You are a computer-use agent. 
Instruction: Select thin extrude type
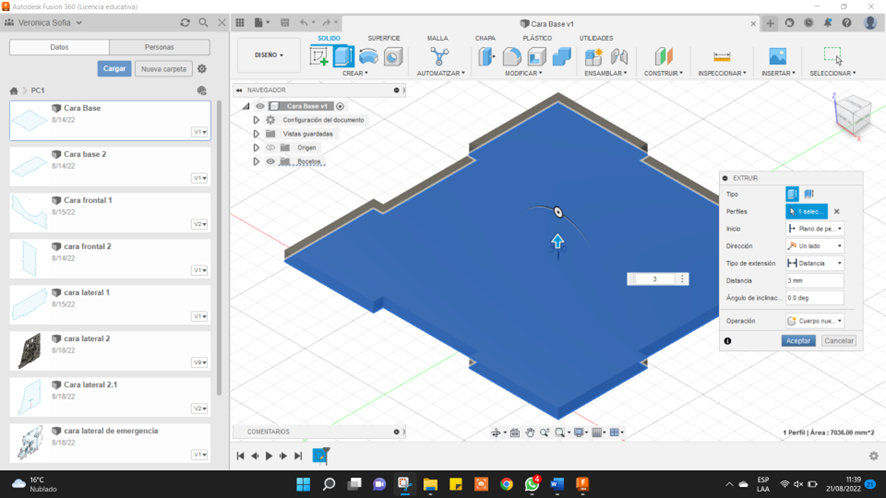pyautogui.click(x=809, y=194)
